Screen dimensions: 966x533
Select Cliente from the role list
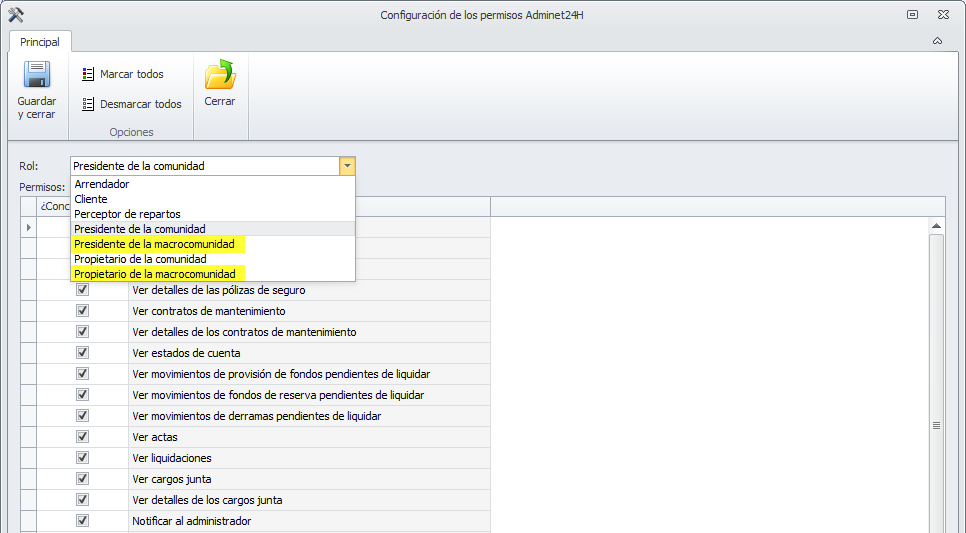(x=213, y=199)
